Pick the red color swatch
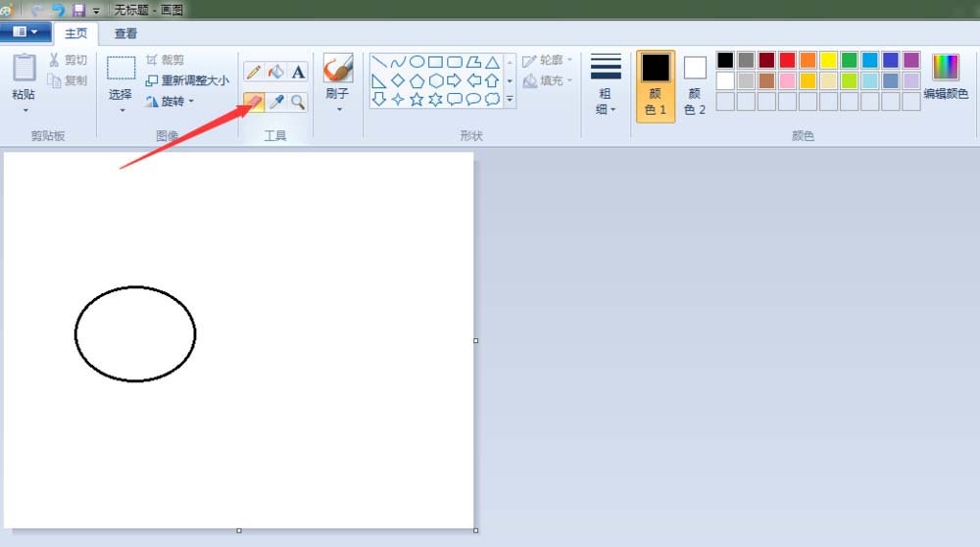The height and width of the screenshot is (547, 980). point(788,60)
